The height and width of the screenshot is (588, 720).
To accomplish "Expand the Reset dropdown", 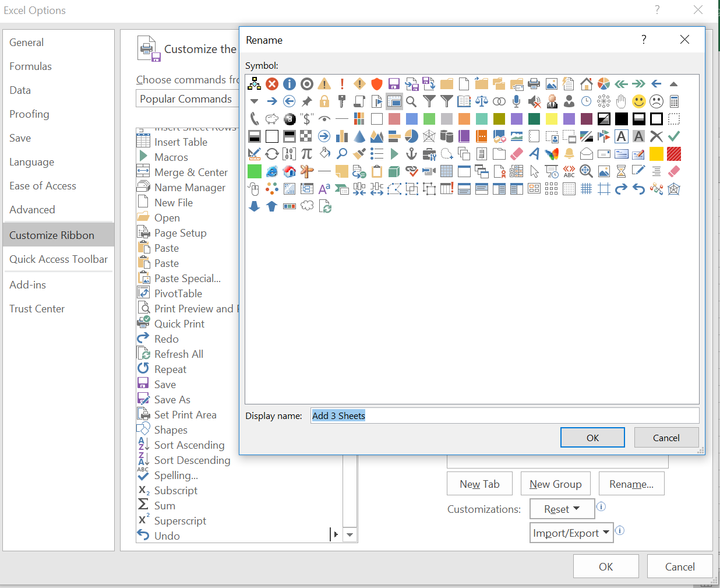I will point(561,508).
